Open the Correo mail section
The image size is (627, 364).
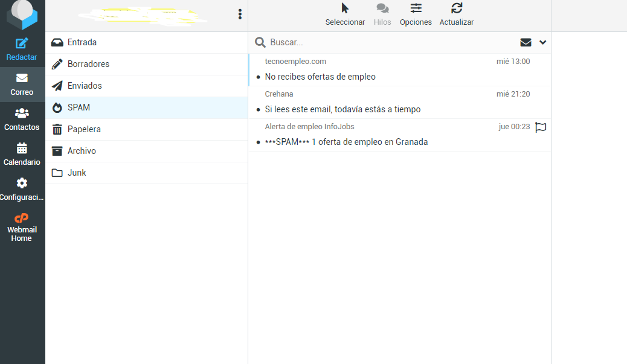tap(22, 84)
